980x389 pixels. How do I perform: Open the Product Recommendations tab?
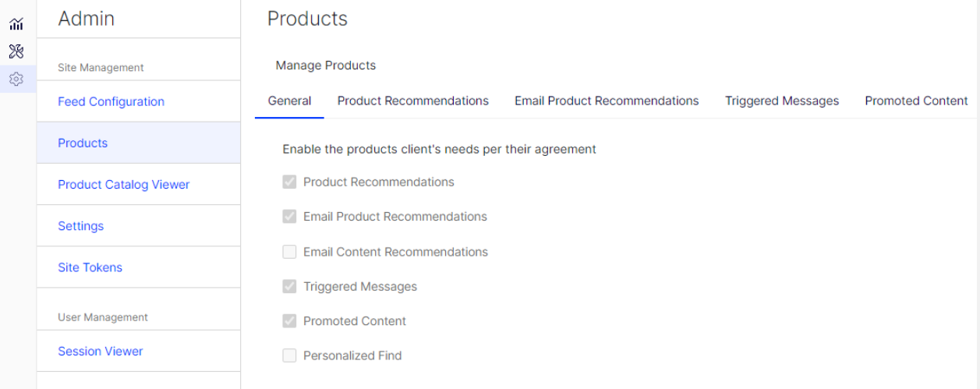(413, 101)
